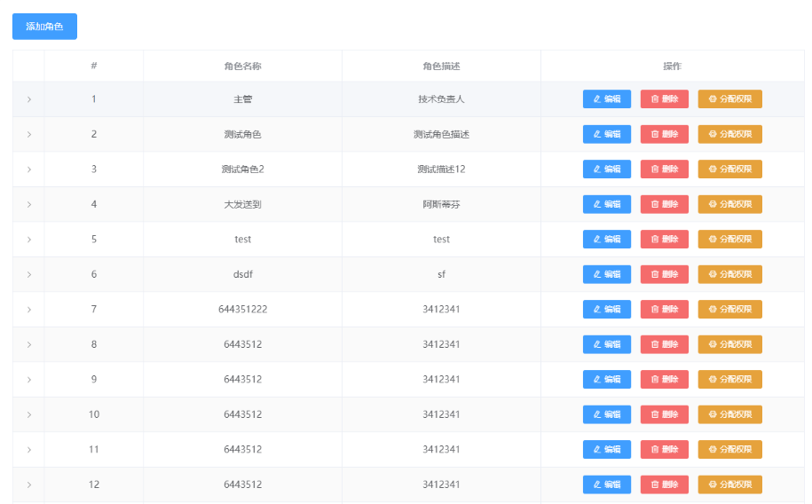This screenshot has width=812, height=504.
Task: Edit the dsdf role
Action: click(x=606, y=274)
